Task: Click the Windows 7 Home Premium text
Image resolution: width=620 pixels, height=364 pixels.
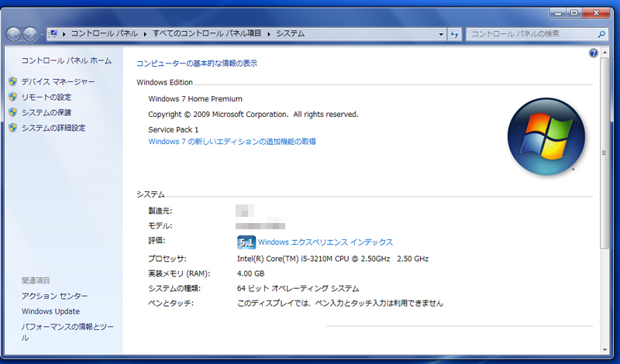Action: [x=195, y=99]
